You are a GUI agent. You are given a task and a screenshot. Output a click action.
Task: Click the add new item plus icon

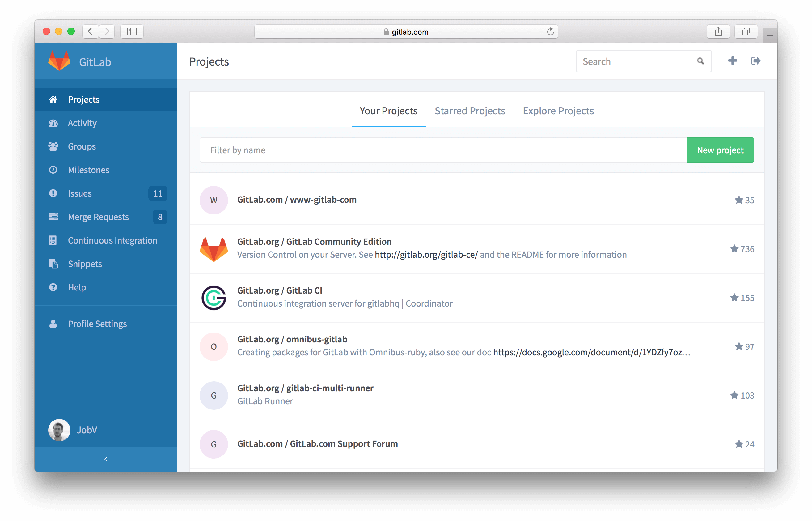click(733, 61)
